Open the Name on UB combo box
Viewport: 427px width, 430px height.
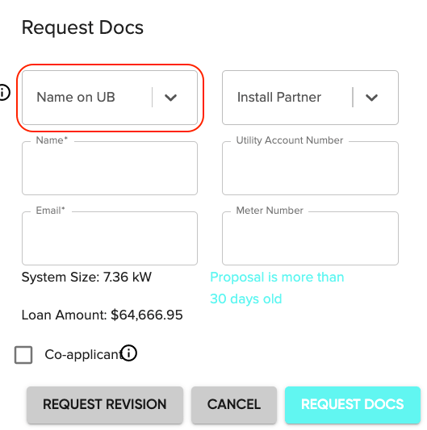[x=110, y=98]
